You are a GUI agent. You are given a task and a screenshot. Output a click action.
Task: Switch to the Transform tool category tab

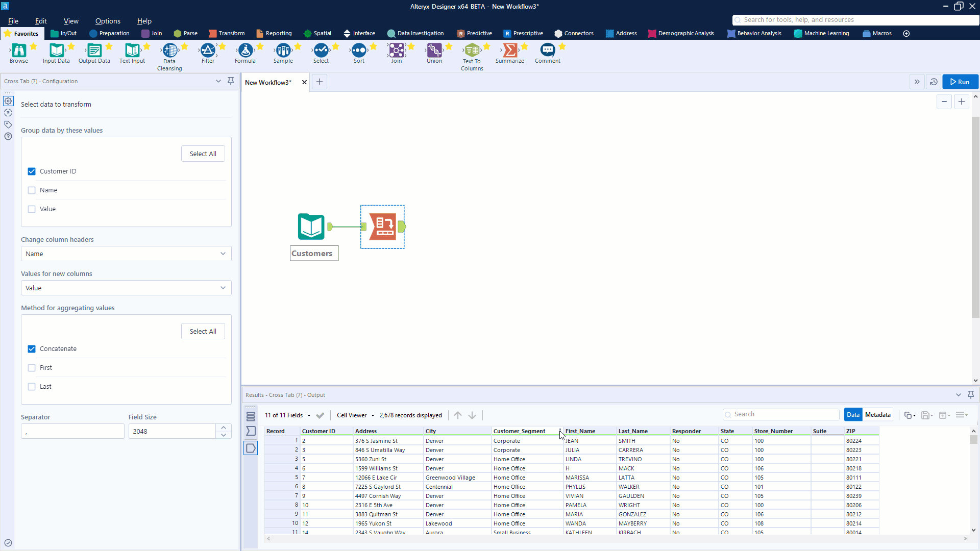tap(227, 34)
